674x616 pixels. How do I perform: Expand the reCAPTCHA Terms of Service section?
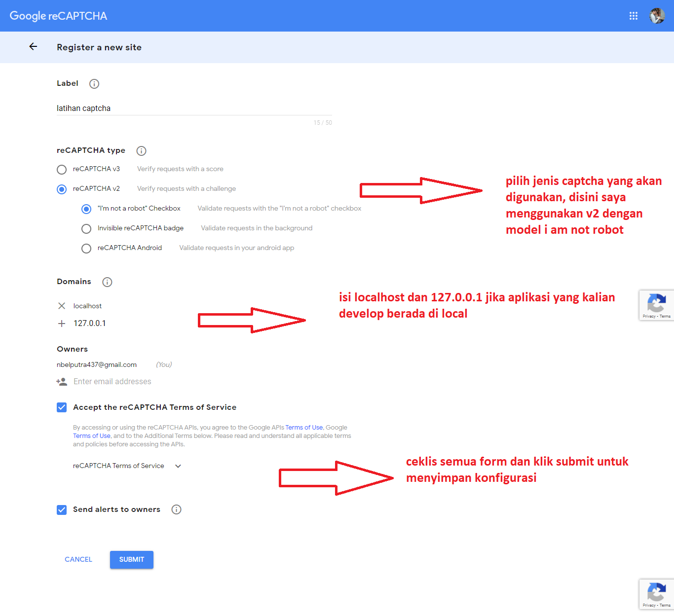click(177, 466)
